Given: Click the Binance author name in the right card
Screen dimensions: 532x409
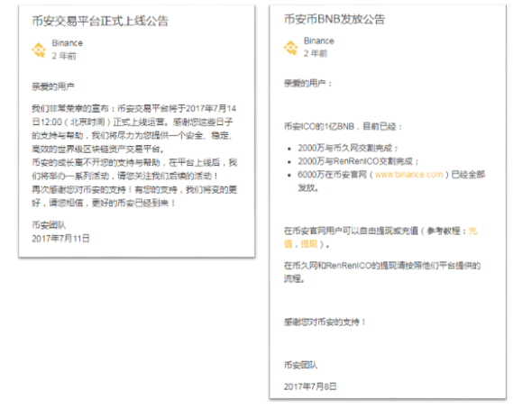Looking at the screenshot, I should click(319, 41).
